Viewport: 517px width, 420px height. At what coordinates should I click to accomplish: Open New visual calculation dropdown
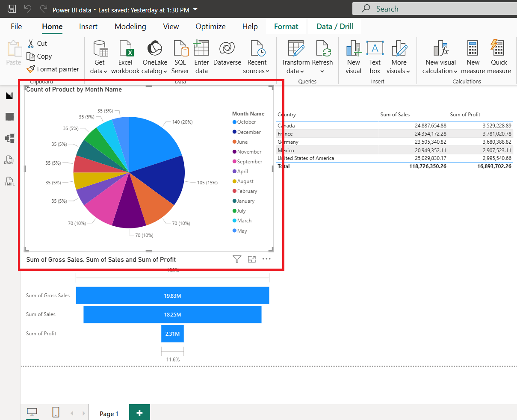coord(440,57)
